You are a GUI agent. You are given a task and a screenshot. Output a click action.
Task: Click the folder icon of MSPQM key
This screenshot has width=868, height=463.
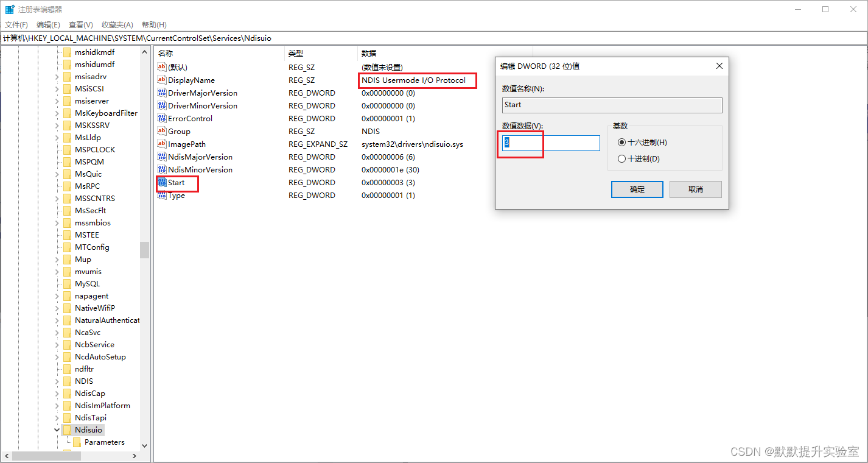pyautogui.click(x=67, y=162)
